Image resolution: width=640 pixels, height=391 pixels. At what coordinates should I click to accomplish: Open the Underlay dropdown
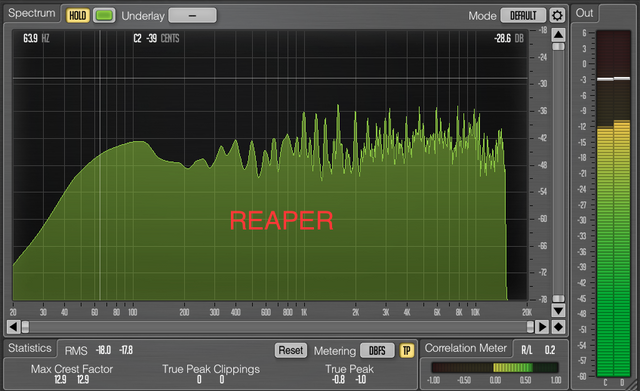coord(192,16)
